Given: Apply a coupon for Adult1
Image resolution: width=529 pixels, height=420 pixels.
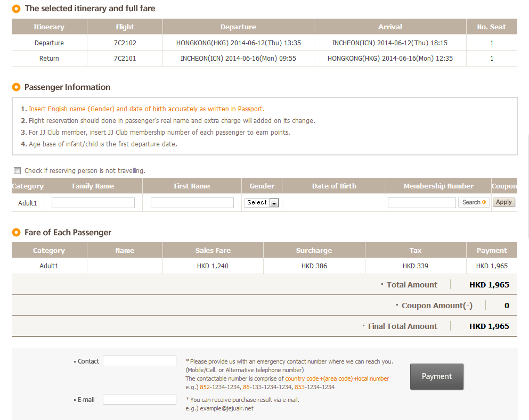Looking at the screenshot, I should [503, 202].
